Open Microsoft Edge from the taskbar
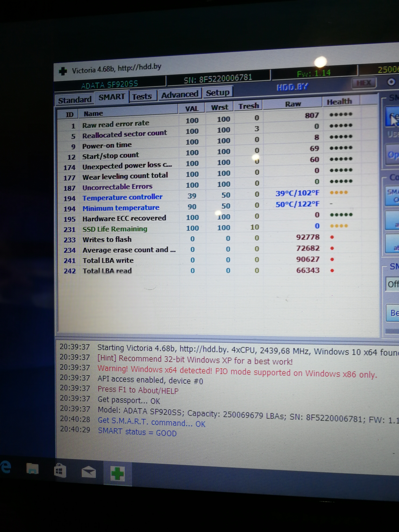The width and height of the screenshot is (399, 532). 5,467
